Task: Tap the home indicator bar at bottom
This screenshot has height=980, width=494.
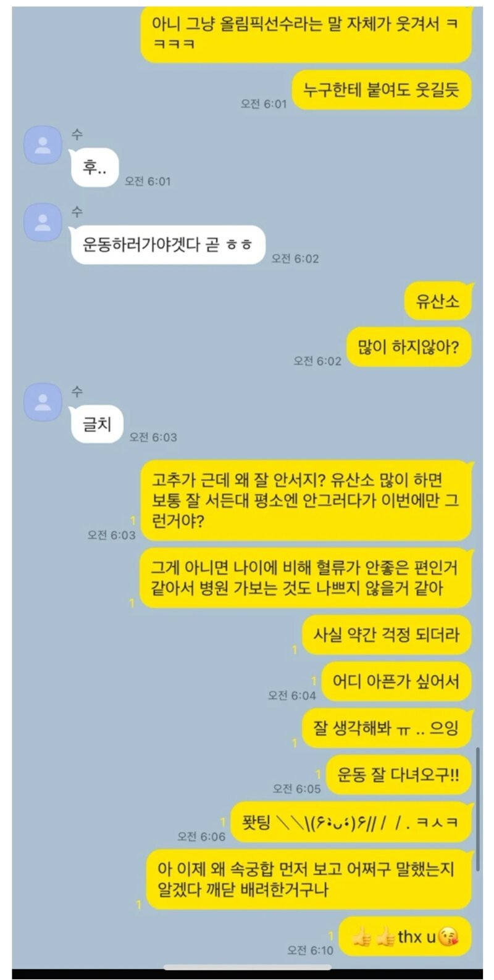Action: 247,967
